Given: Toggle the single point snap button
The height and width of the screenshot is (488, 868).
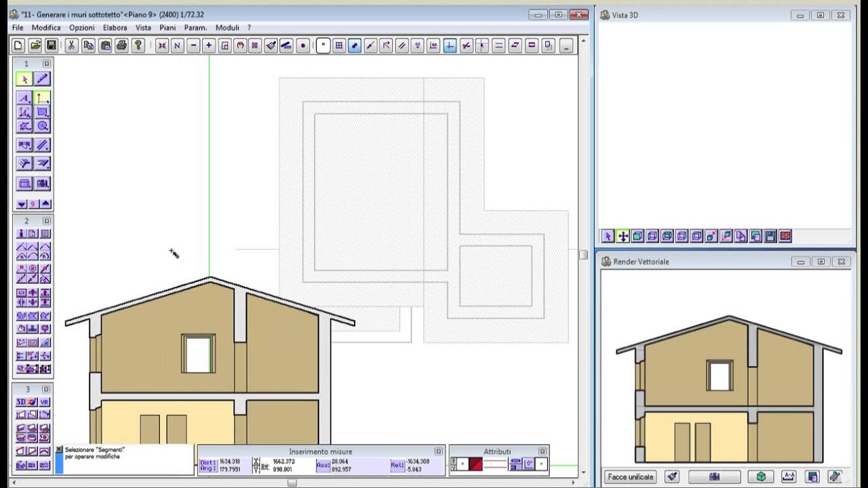Looking at the screenshot, I should 323,45.
